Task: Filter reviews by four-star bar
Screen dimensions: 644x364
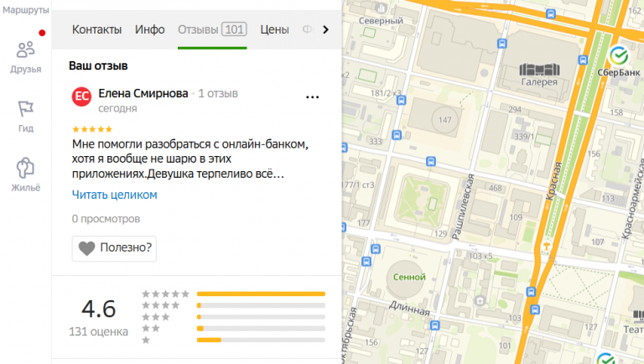Action: pyautogui.click(x=261, y=305)
